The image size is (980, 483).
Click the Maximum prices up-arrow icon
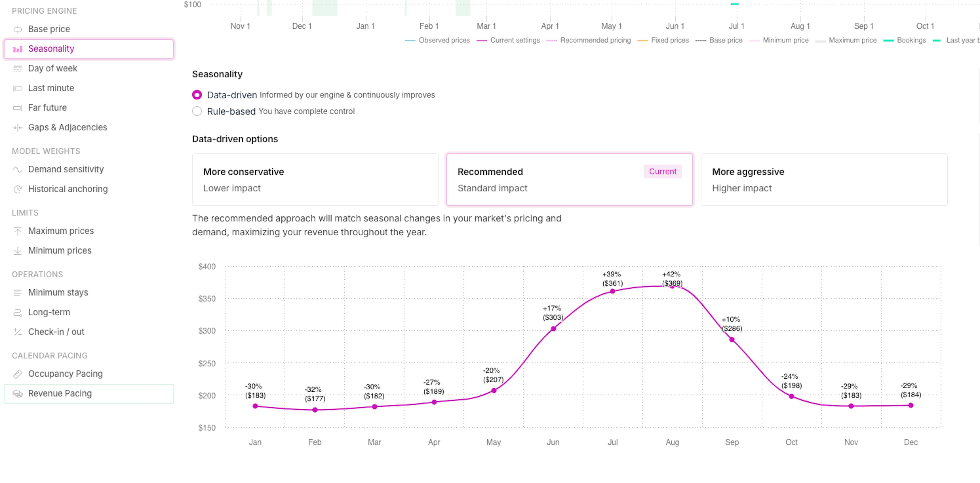coord(18,231)
